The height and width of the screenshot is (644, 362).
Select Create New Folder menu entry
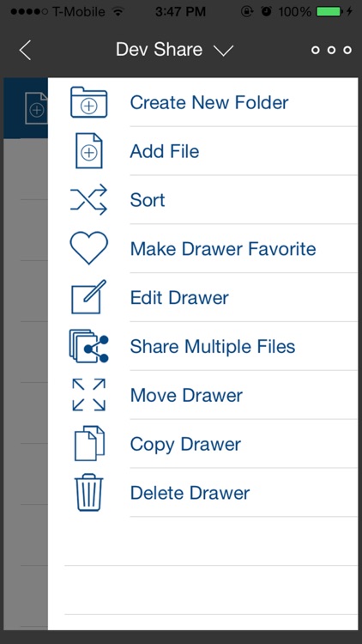(x=209, y=102)
